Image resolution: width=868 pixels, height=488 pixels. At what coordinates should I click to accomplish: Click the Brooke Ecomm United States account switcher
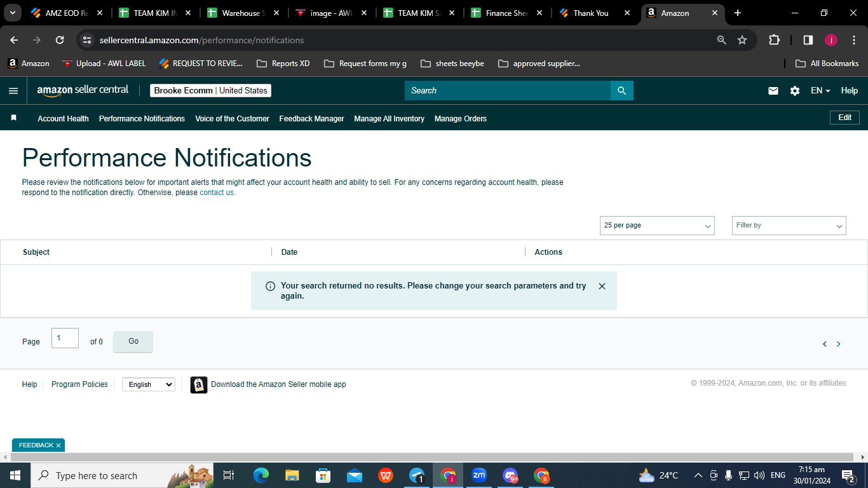[x=211, y=91]
